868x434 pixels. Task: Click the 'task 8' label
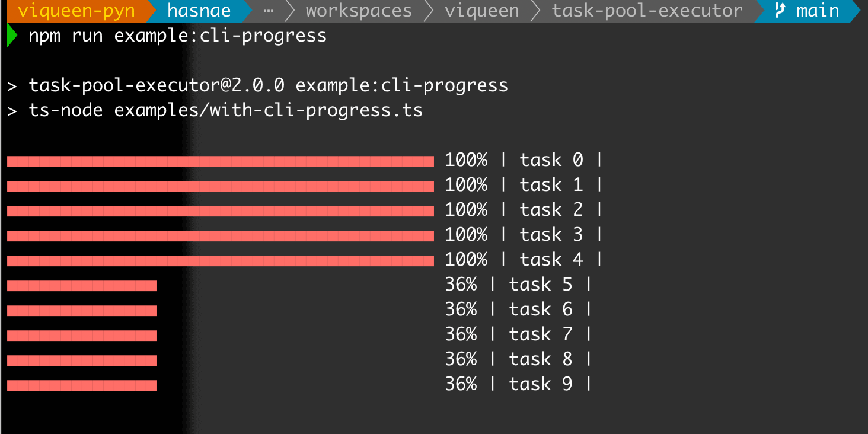click(x=541, y=359)
